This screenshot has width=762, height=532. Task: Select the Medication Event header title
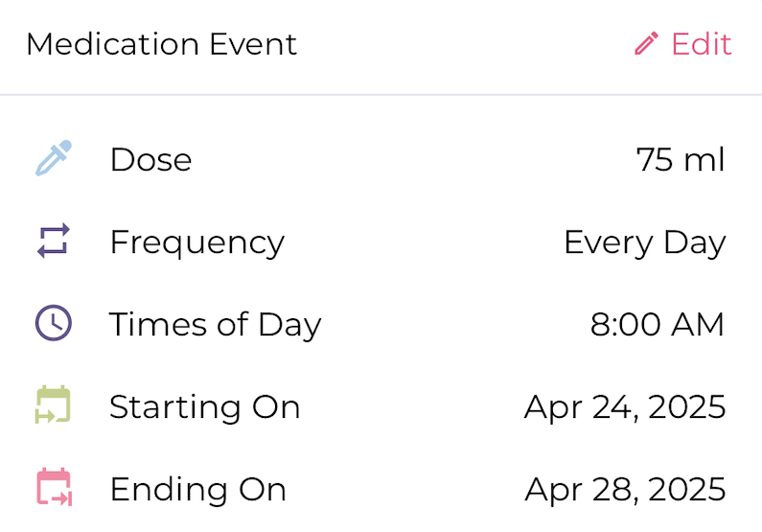(x=161, y=44)
